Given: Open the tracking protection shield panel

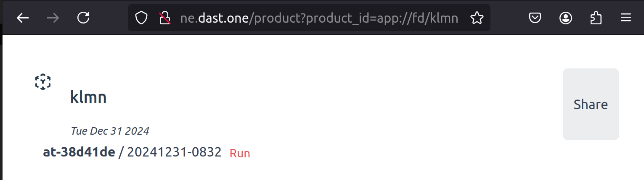Looking at the screenshot, I should coord(141,18).
